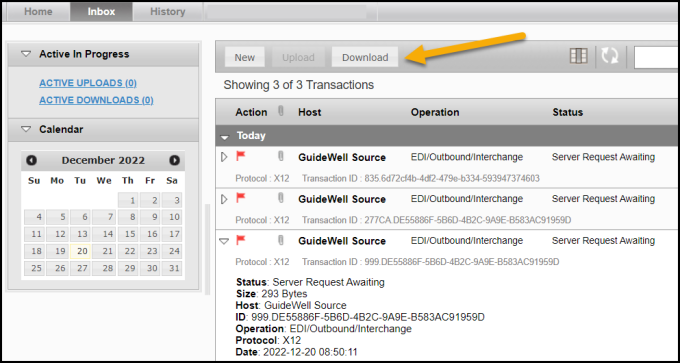Select December 1 in the calendar
Image resolution: width=680 pixels, height=363 pixels.
(128, 200)
